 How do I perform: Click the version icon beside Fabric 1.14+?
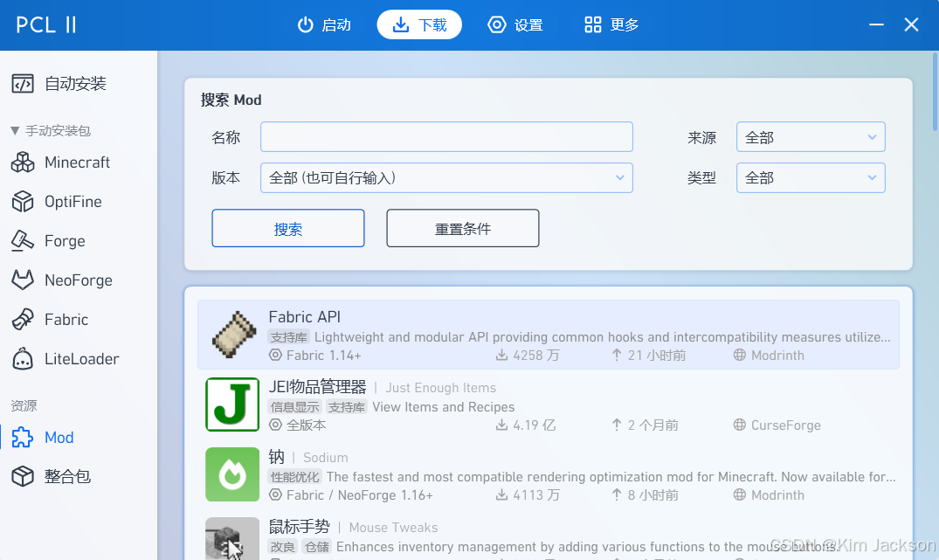(x=275, y=356)
